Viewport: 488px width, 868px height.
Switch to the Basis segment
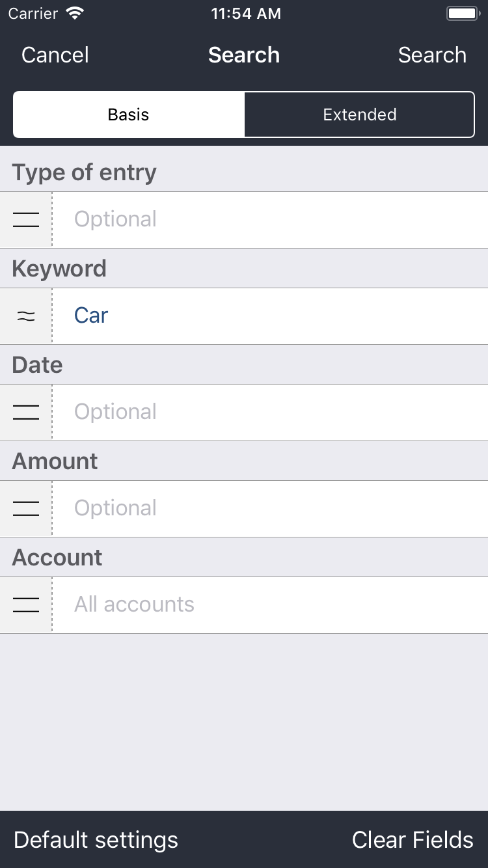tap(129, 115)
